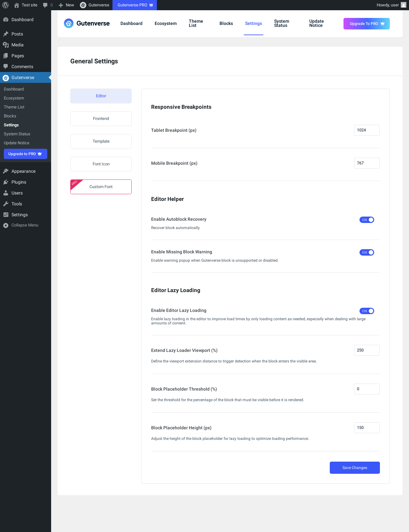Open the Custom Font PRO section
Image resolution: width=409 pixels, height=532 pixels.
coord(101,187)
